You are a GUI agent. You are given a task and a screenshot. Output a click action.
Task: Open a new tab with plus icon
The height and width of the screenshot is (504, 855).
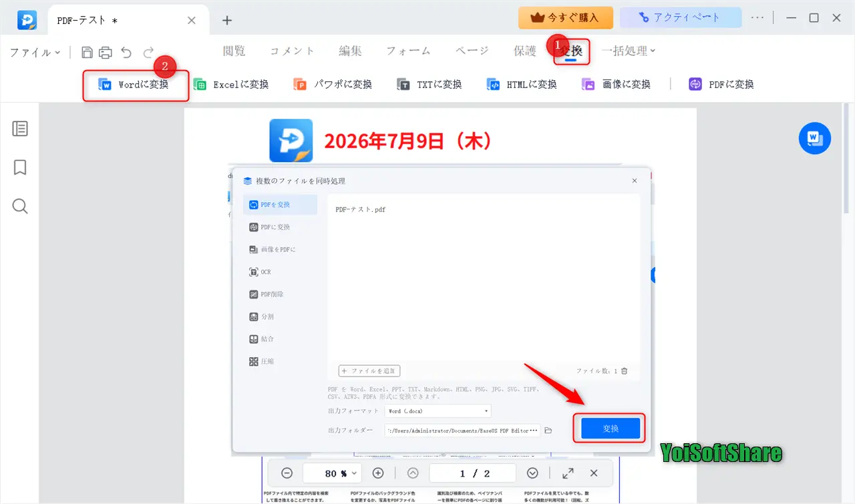point(227,20)
